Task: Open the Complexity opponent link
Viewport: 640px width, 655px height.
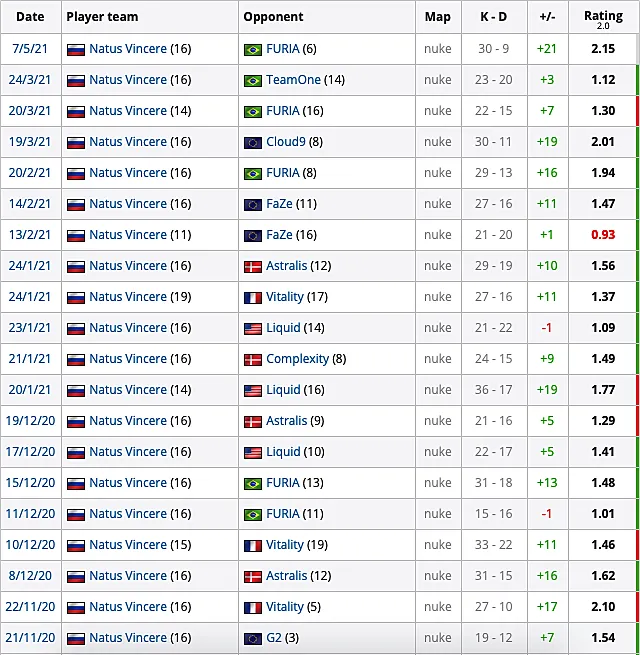Action: (297, 359)
